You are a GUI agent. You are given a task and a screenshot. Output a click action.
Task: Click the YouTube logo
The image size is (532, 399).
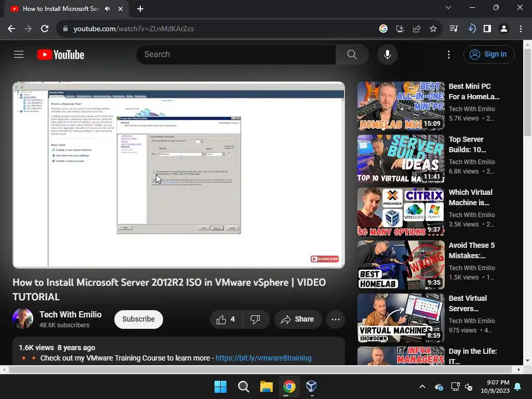pos(61,55)
